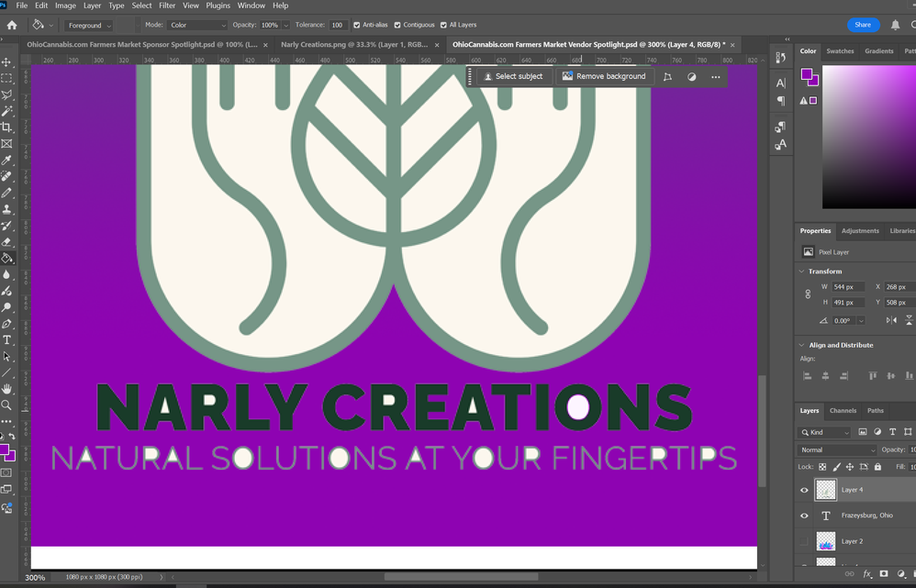Image resolution: width=916 pixels, height=588 pixels.
Task: Select the Line tool
Action: point(7,372)
